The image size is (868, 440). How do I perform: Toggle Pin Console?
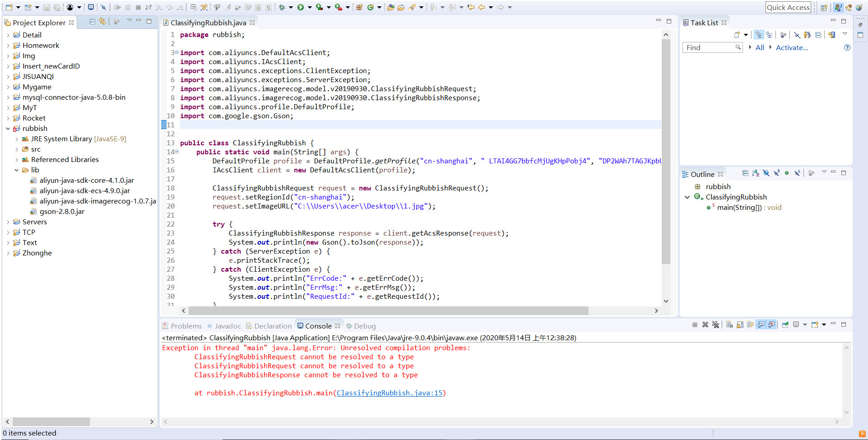coord(785,324)
